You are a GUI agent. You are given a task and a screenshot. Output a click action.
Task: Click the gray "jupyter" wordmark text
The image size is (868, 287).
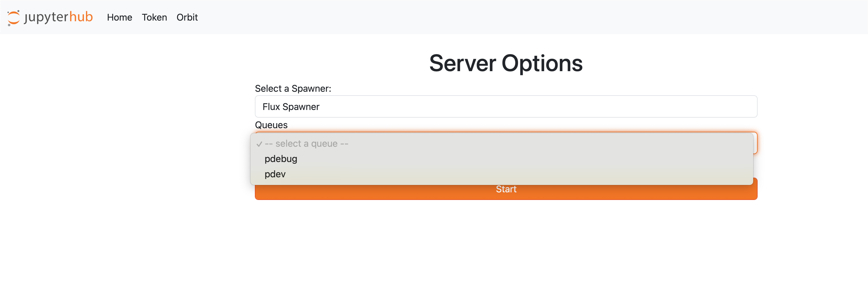coord(46,17)
